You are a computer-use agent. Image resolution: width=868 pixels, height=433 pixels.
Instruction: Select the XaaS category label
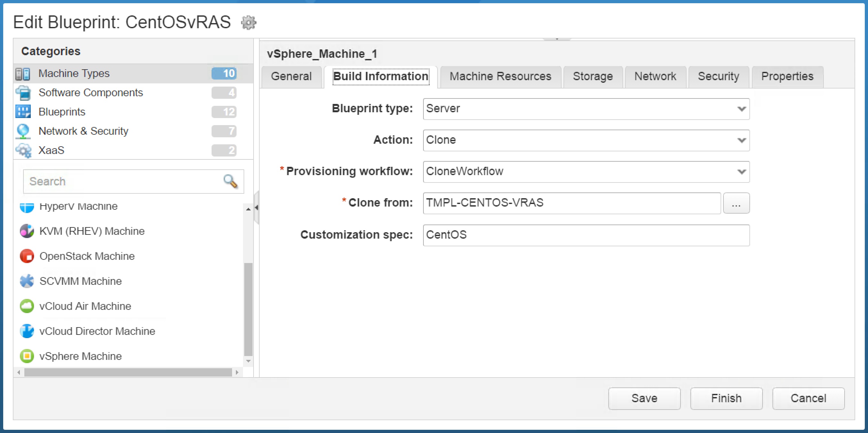[x=51, y=150]
